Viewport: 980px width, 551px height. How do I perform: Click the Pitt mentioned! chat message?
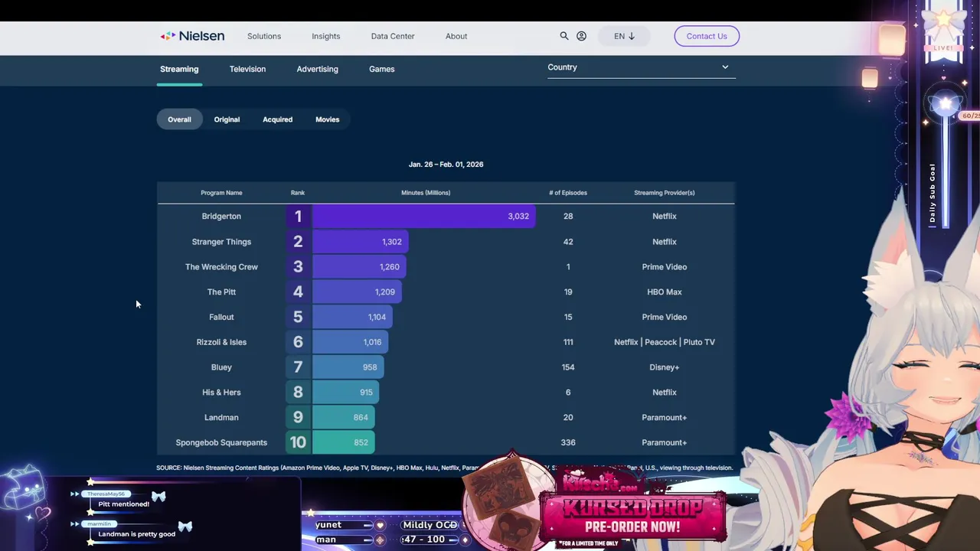pos(123,504)
